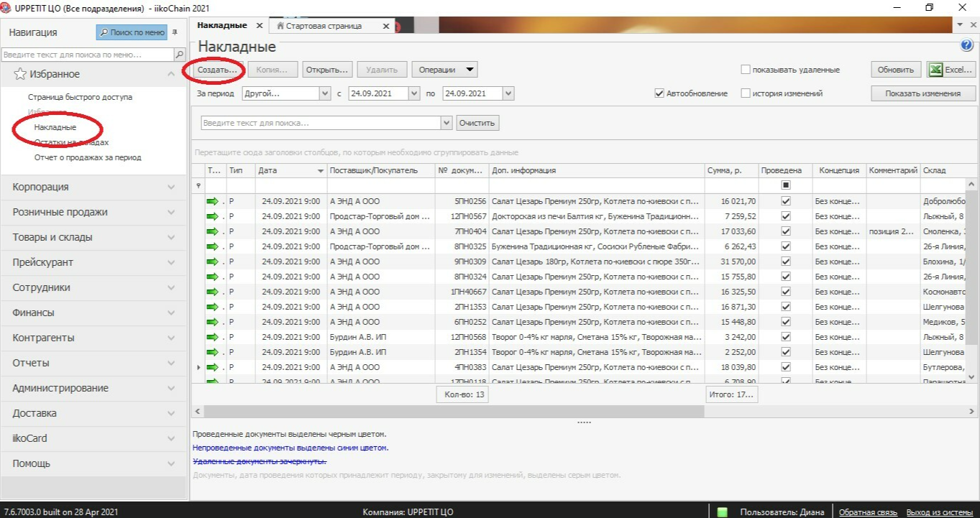The width and height of the screenshot is (980, 518).
Task: Click the green arrow icon in row 2ПН1354
Action: point(212,352)
